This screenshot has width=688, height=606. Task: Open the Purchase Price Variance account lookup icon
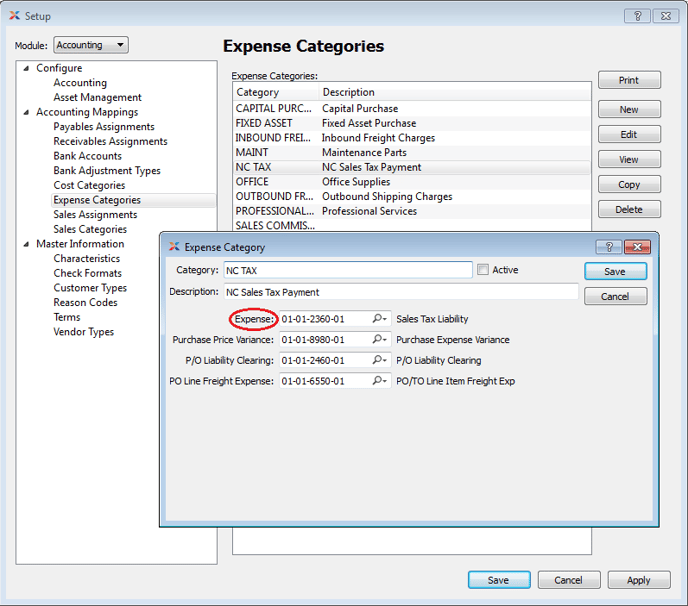click(x=380, y=340)
